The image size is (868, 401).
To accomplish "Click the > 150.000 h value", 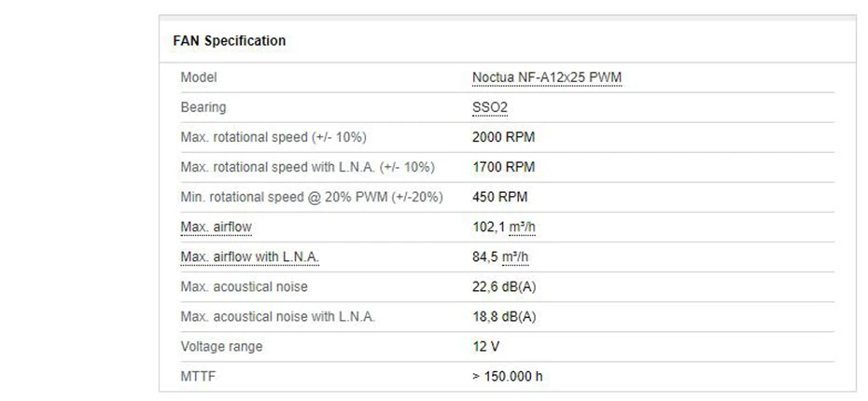I will [508, 377].
